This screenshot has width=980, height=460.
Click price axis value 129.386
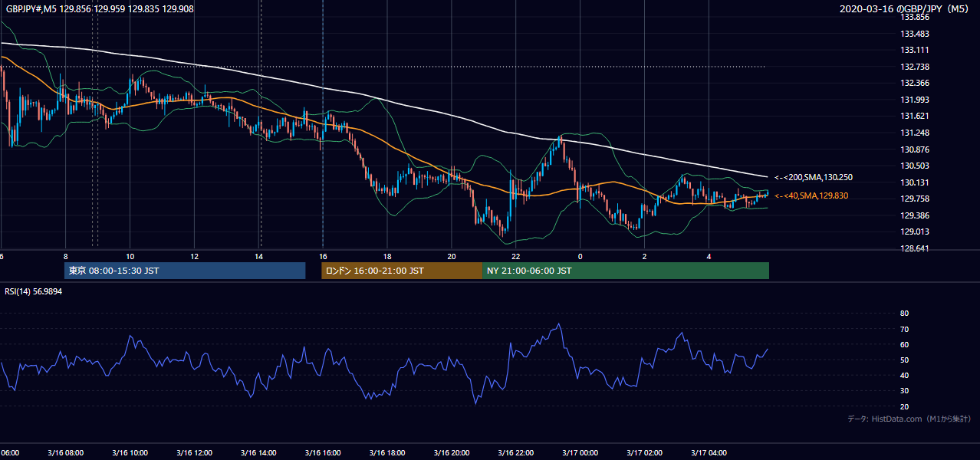tap(914, 215)
